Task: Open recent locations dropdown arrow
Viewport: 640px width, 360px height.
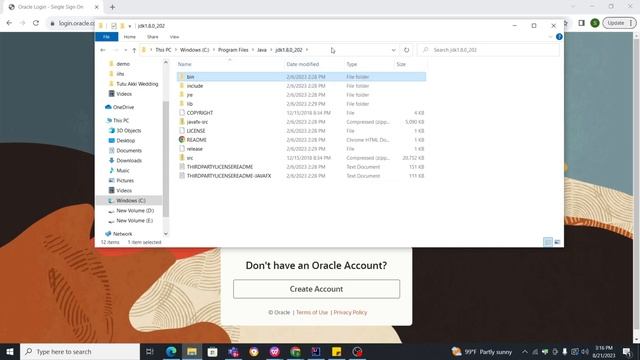Action: tap(125, 50)
